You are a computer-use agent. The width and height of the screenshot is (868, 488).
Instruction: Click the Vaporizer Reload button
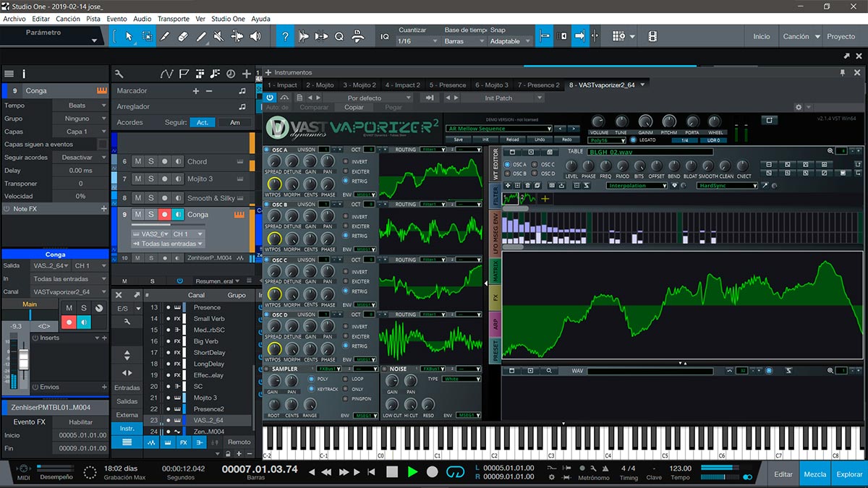point(512,140)
